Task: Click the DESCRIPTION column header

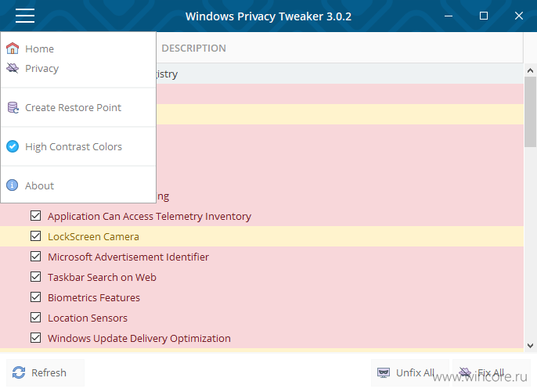Action: coord(193,49)
